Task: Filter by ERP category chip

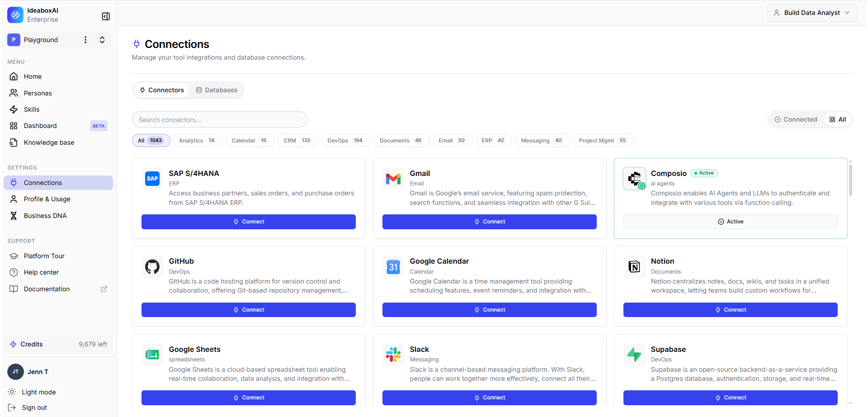Action: tap(494, 141)
